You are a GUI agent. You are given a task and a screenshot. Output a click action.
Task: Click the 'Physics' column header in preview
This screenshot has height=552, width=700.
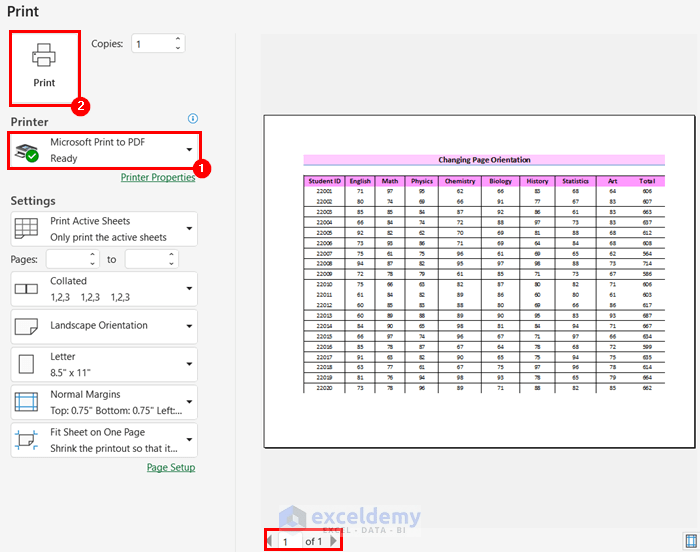(422, 181)
